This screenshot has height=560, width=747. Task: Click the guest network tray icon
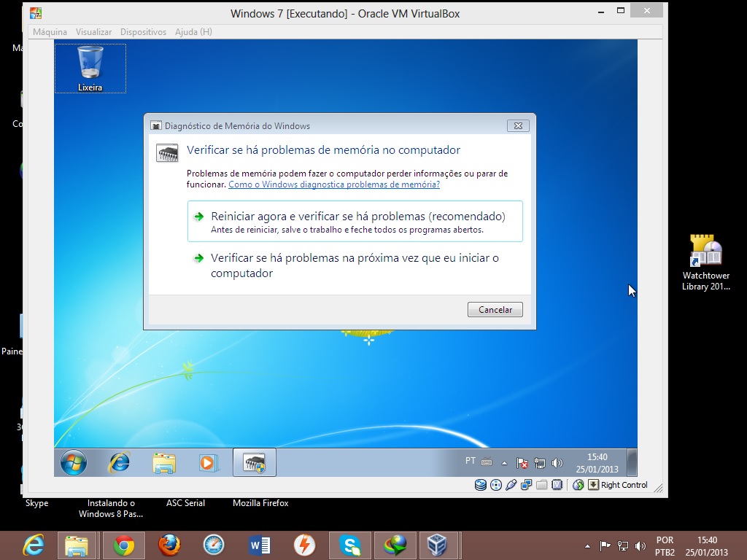click(540, 463)
